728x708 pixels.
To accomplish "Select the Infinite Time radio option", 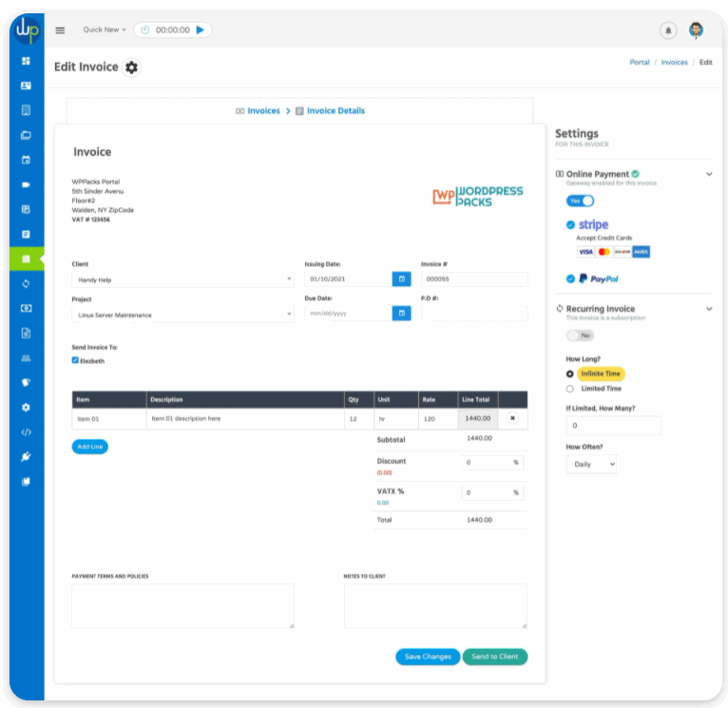I will click(569, 373).
